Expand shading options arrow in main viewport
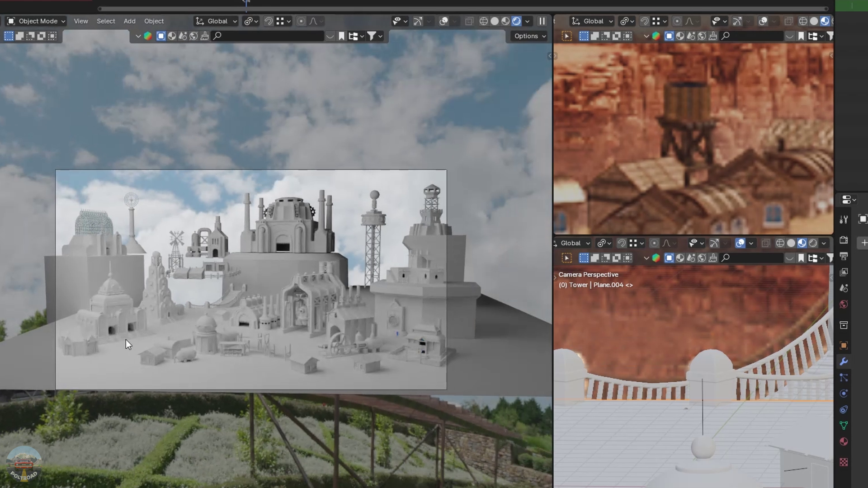This screenshot has height=488, width=868. 527,21
